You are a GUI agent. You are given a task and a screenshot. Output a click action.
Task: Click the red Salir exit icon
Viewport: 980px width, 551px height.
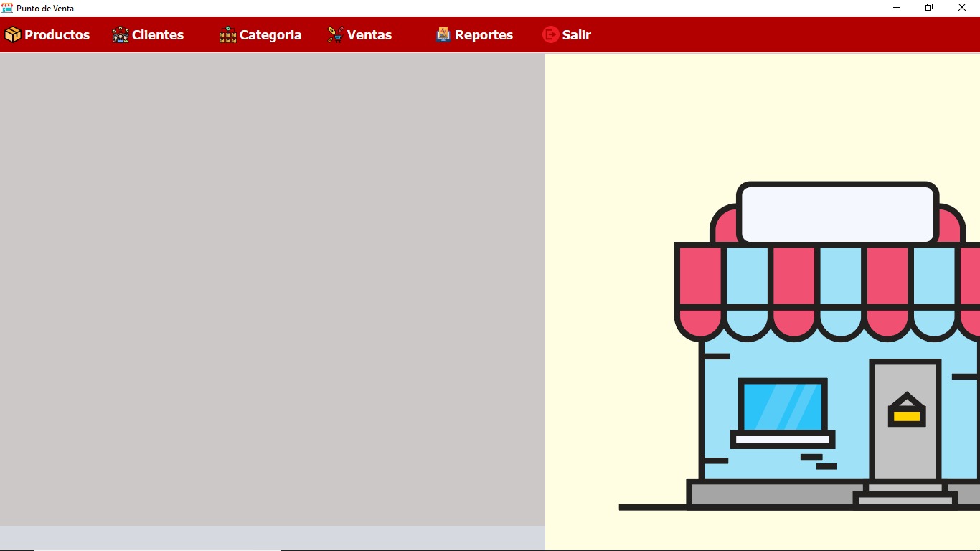pos(551,34)
